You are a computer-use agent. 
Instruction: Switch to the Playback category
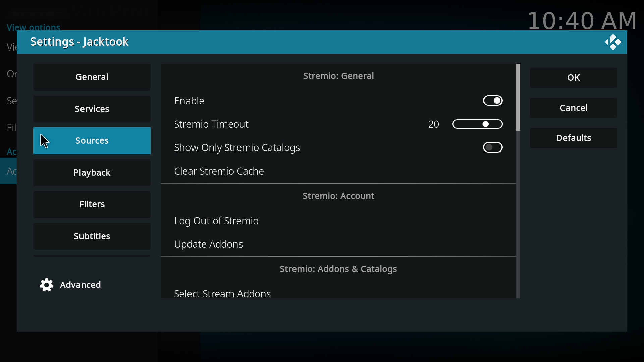92,173
